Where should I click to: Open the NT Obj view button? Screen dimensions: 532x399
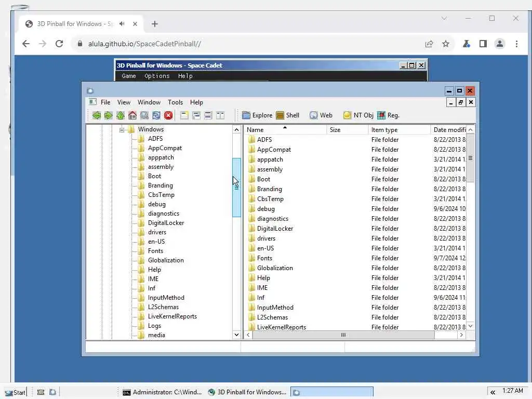(358, 115)
